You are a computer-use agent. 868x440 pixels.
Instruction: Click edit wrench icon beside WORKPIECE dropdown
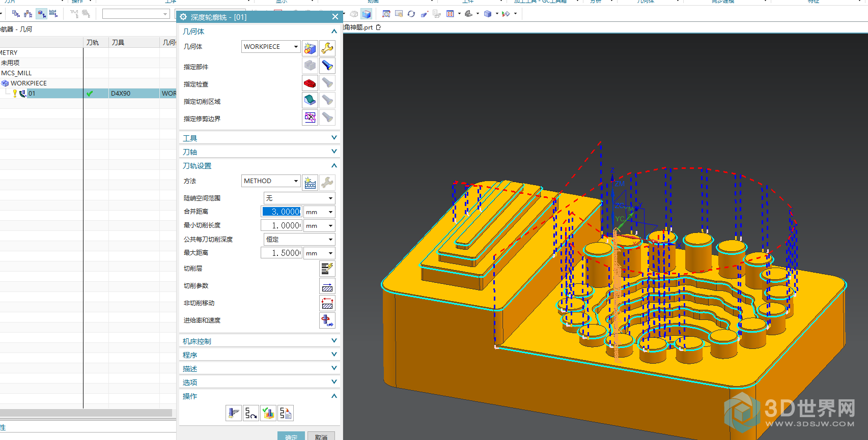tap(327, 48)
